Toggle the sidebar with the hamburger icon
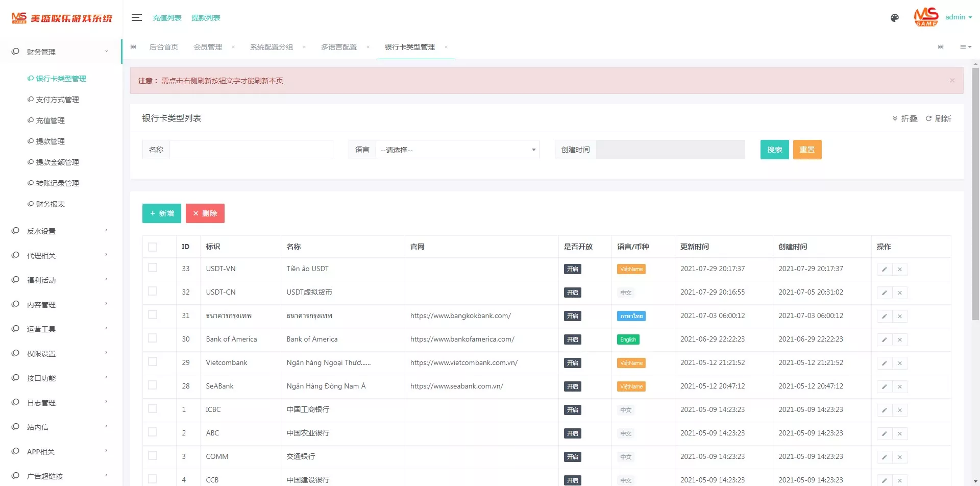The width and height of the screenshot is (980, 486). [136, 17]
